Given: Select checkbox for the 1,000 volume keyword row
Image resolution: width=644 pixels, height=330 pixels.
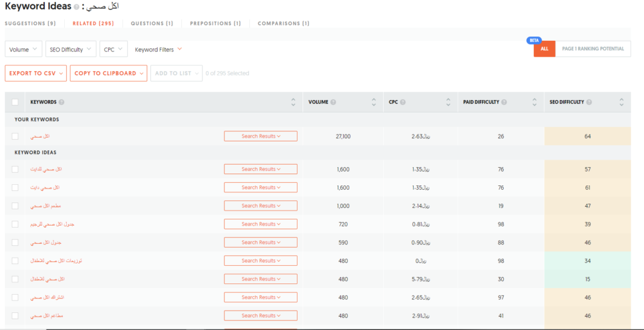Looking at the screenshot, I should [15, 206].
